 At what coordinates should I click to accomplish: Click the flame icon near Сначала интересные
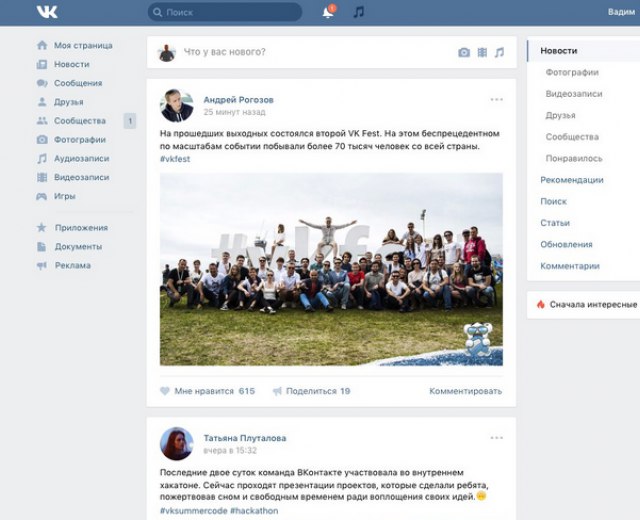click(x=541, y=304)
